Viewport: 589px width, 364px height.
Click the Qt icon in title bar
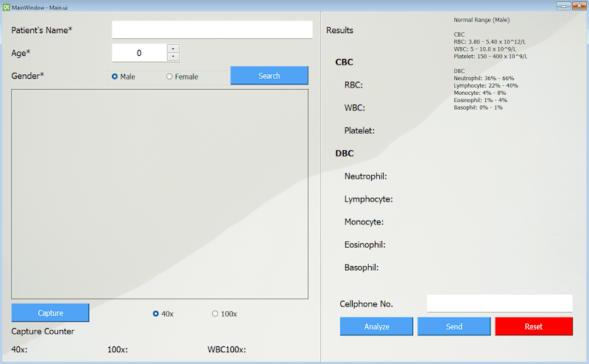(7, 7)
